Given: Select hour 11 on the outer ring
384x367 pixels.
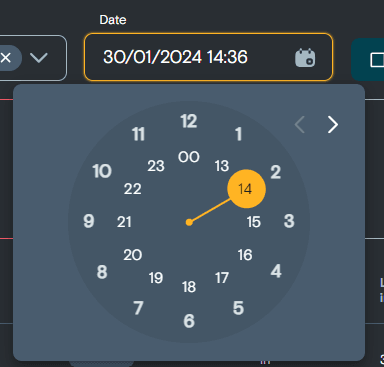Looking at the screenshot, I should click(138, 134).
